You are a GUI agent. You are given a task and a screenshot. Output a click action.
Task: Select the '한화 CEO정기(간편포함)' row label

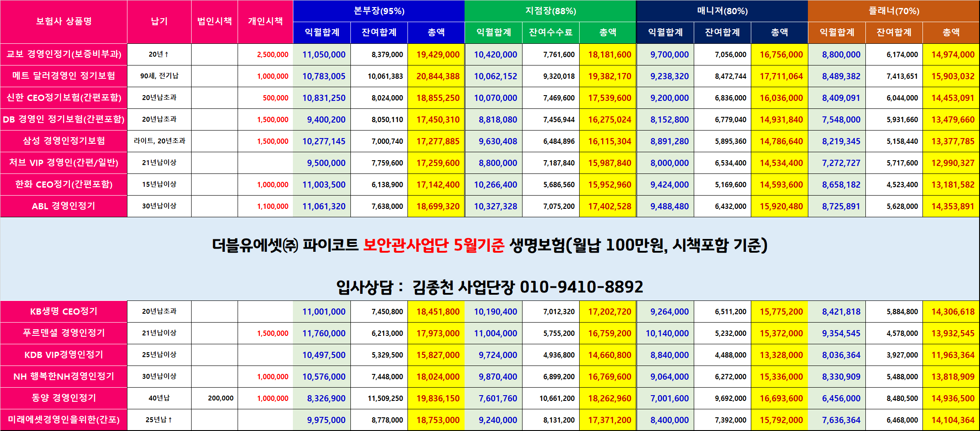click(x=64, y=185)
